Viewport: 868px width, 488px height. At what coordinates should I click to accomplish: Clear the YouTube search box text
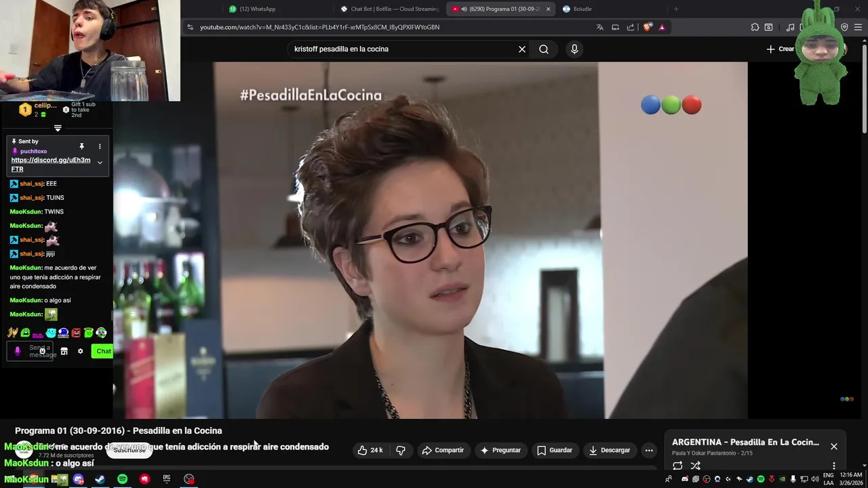click(x=522, y=49)
